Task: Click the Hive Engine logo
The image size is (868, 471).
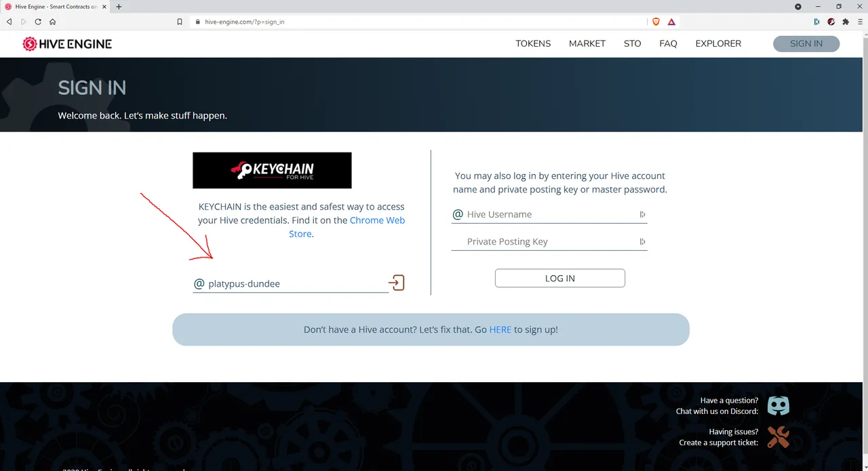Action: (67, 44)
